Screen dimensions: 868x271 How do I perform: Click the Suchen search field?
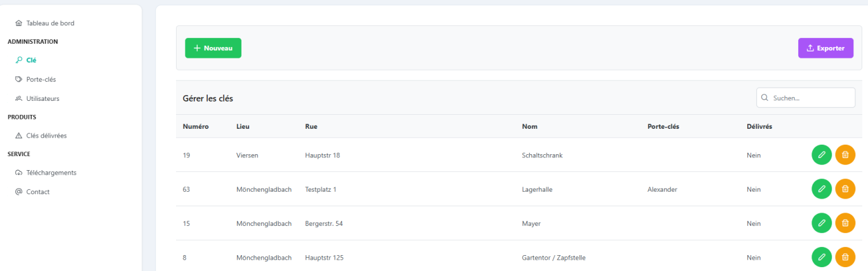[x=810, y=98]
